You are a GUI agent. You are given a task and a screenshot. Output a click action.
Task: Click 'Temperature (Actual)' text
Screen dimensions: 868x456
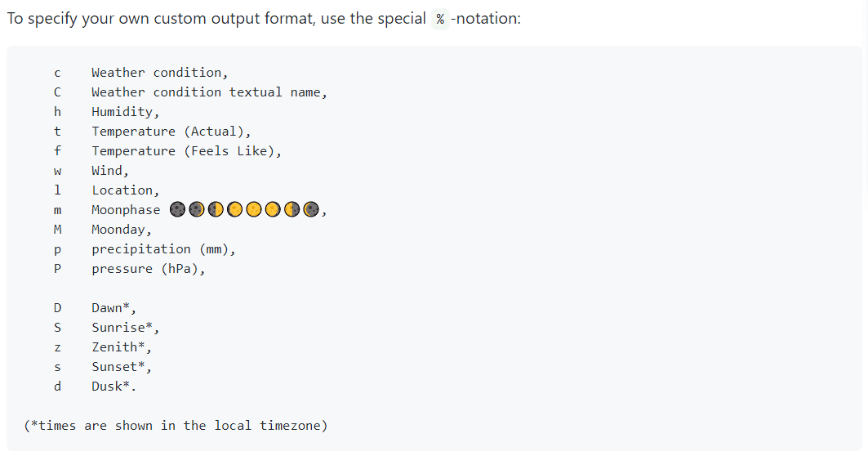coord(171,132)
